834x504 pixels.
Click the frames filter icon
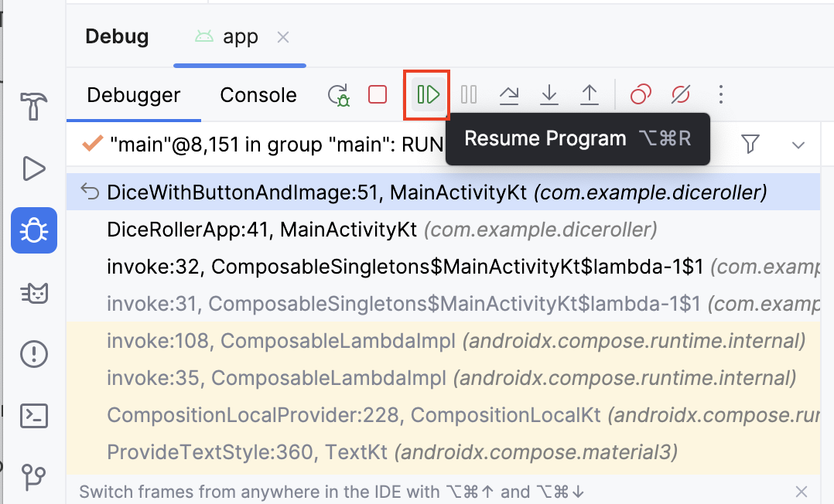750,144
